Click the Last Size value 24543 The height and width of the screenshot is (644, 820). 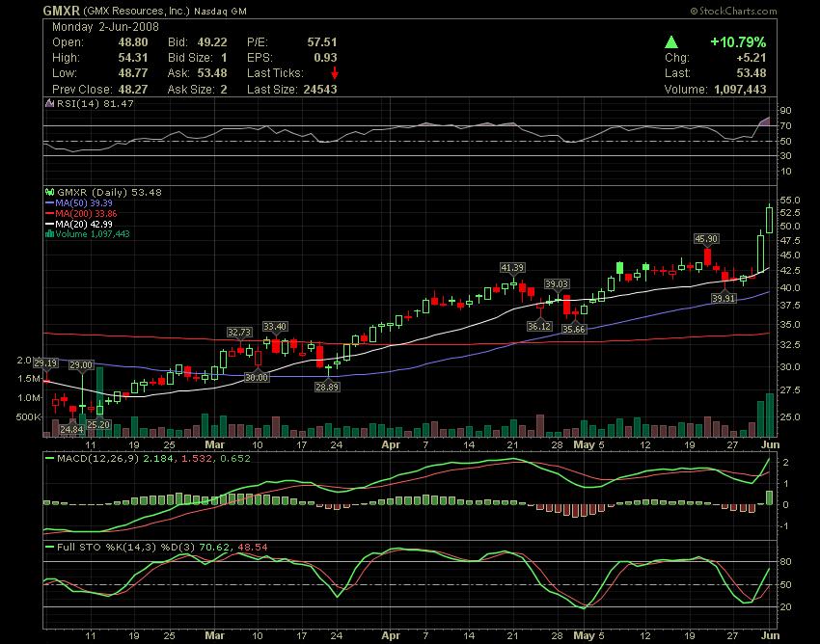(320, 90)
